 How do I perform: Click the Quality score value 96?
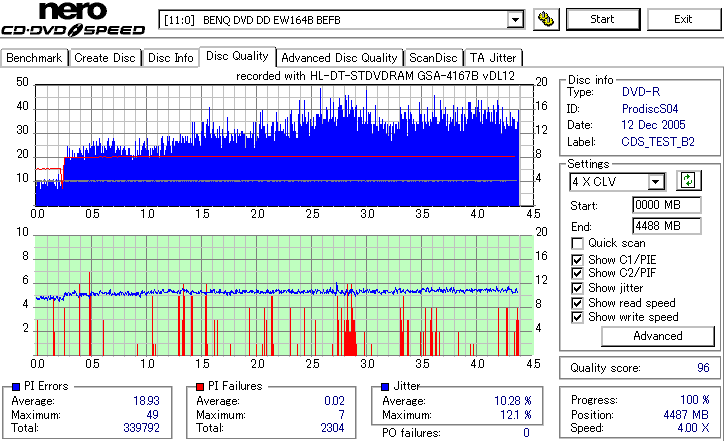(x=703, y=368)
